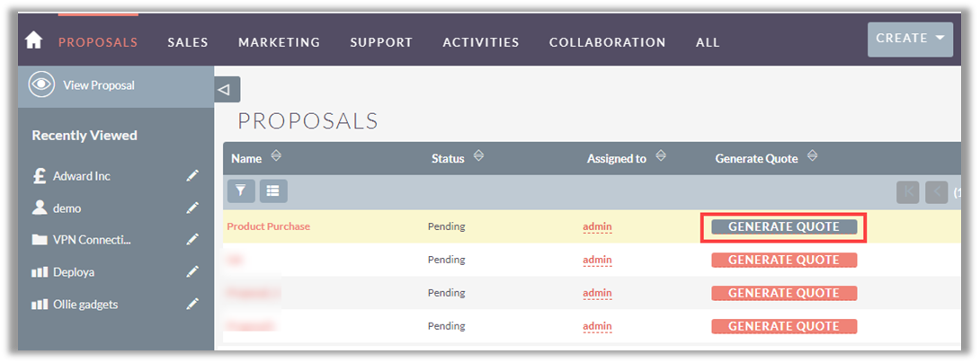Open the Product Purchase proposal link
This screenshot has height=363, width=980.
[x=268, y=226]
